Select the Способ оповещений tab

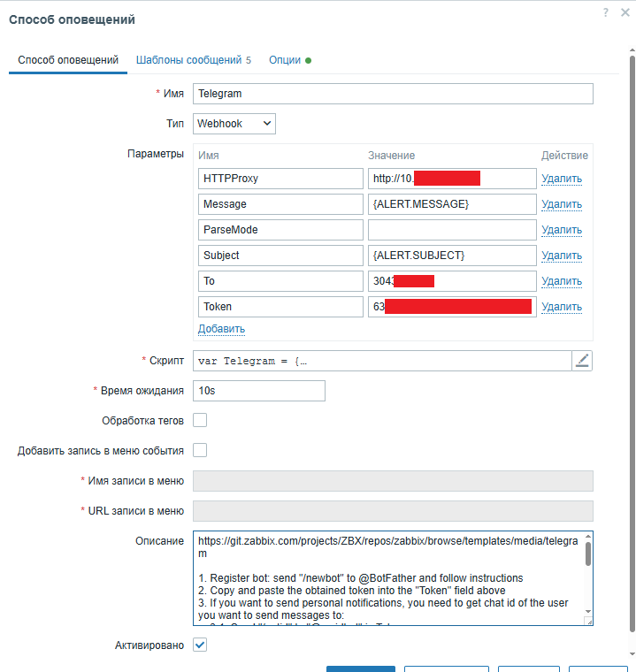point(68,60)
